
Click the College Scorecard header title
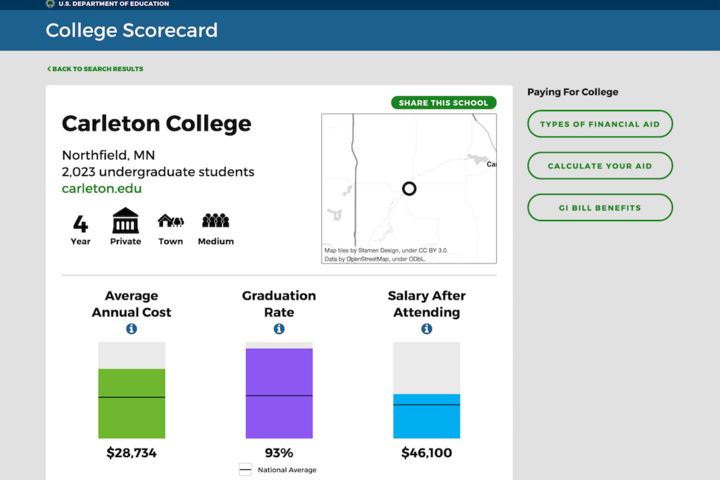click(132, 30)
